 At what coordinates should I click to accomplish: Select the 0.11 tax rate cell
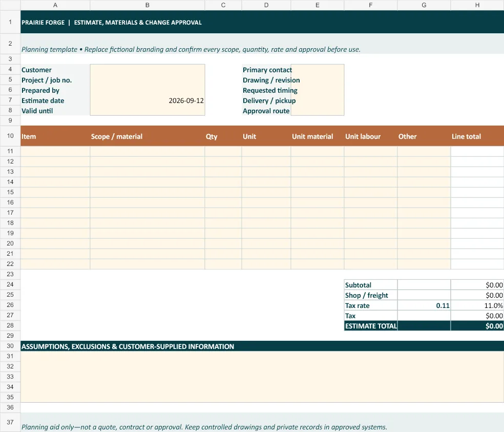(x=424, y=305)
